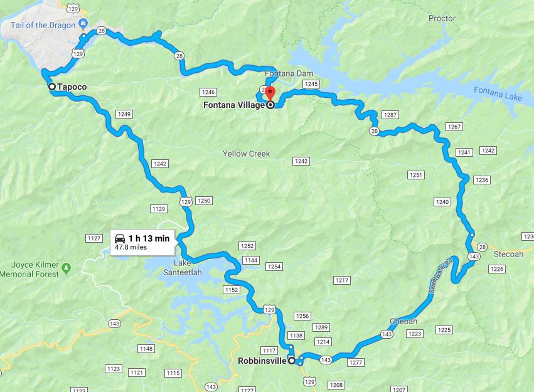Click the Joyce Kilmer Memorial Forest tree icon

[x=67, y=268]
